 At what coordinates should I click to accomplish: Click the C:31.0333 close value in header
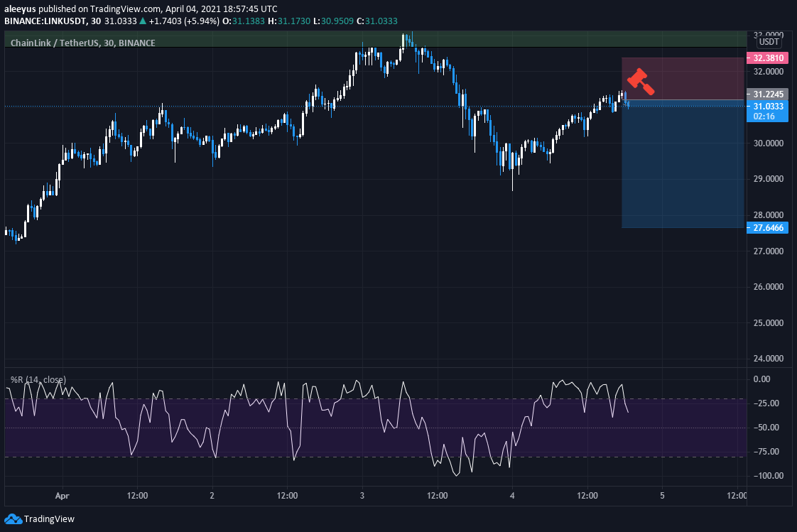[377, 21]
